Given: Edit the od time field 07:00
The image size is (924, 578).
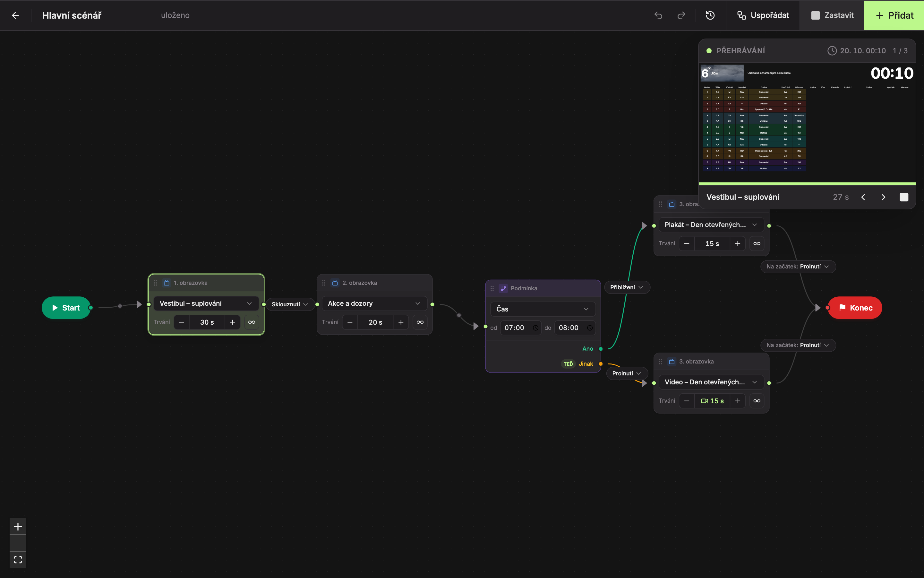Looking at the screenshot, I should 521,328.
